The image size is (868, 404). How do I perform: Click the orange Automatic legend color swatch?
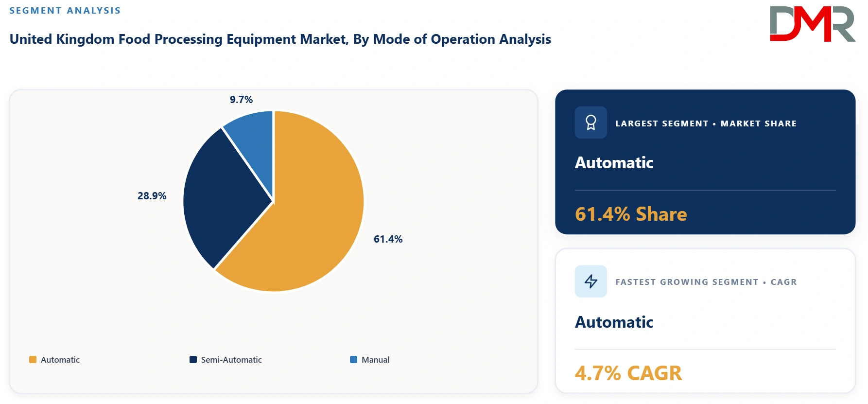point(33,360)
